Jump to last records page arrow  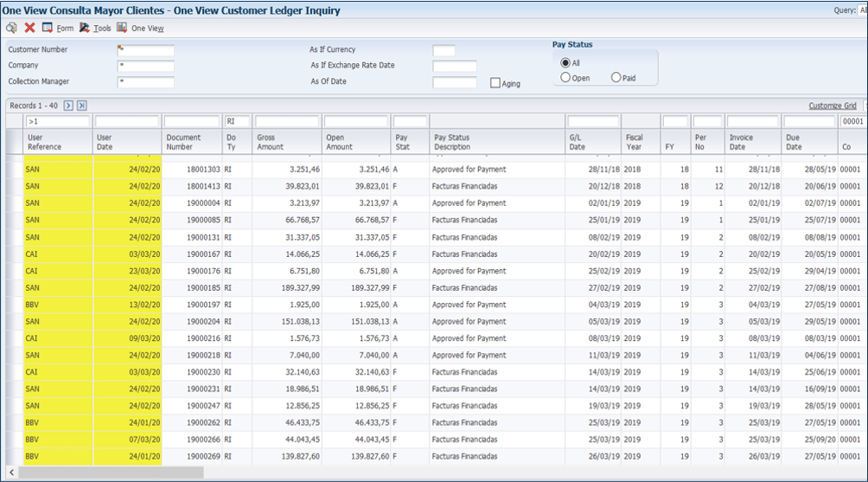81,106
